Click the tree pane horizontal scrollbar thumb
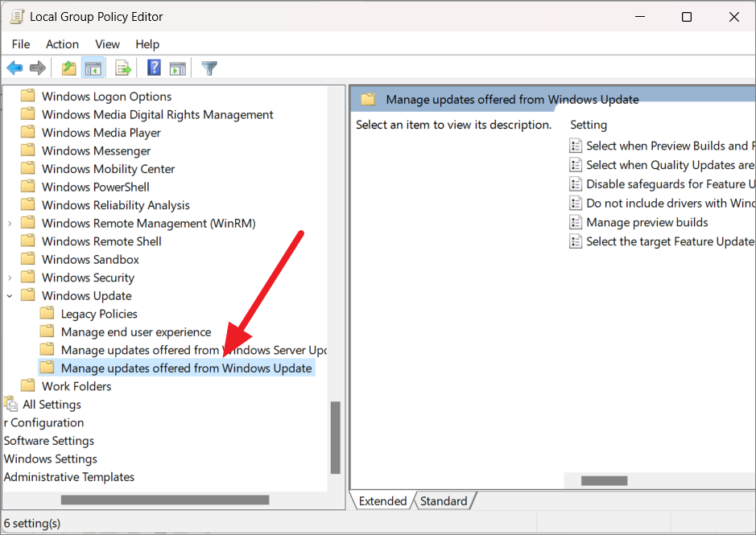Screen dimensions: 756x535 click(165, 500)
